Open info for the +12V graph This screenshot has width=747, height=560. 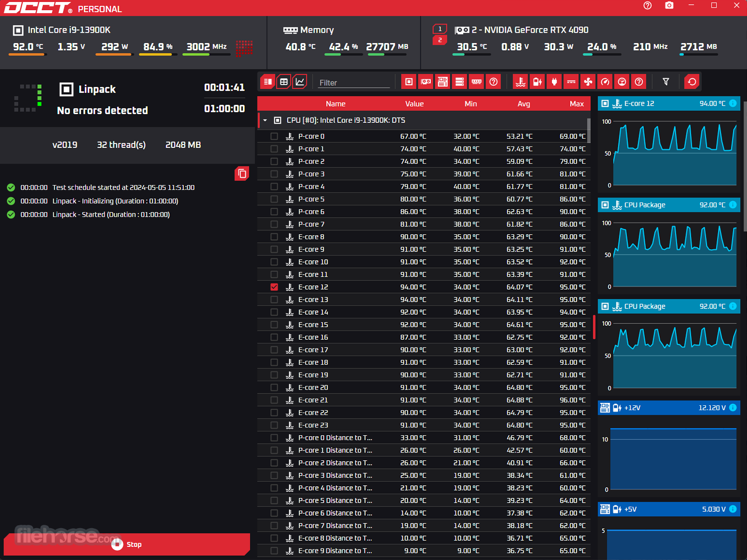733,408
